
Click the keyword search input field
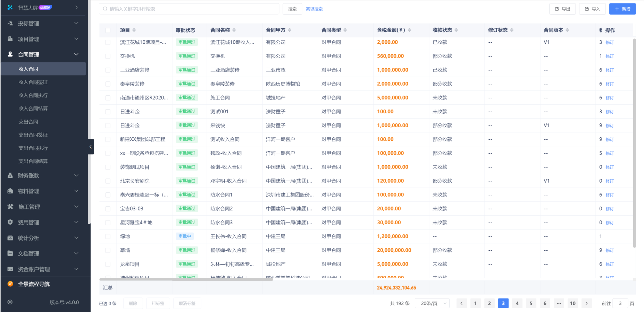189,9
